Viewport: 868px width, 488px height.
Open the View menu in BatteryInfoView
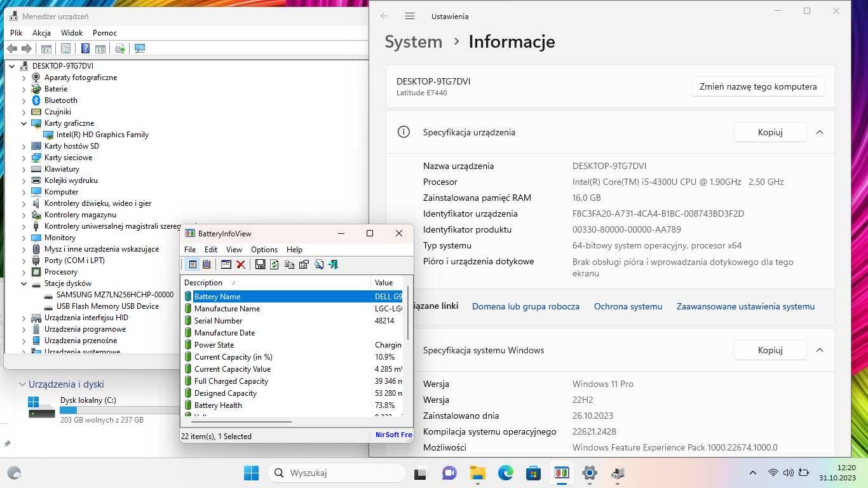[x=234, y=250]
